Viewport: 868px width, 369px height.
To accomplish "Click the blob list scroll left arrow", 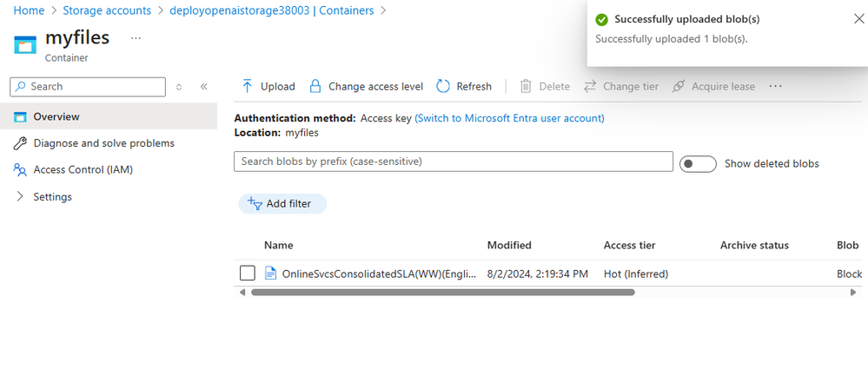I will (242, 292).
